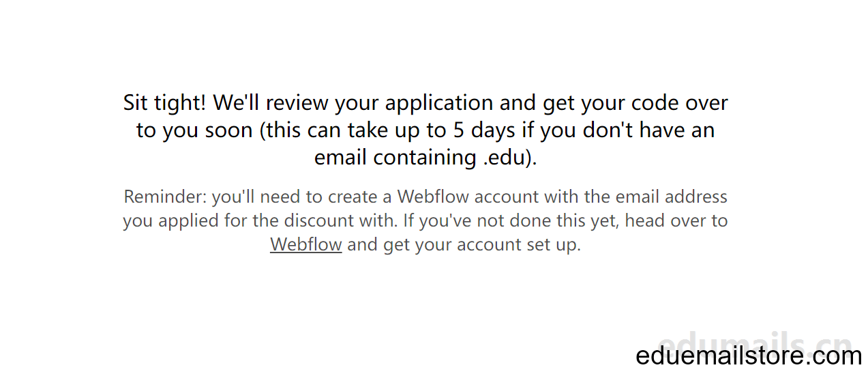This screenshot has width=868, height=374.
Task: Click the 'Reminder:' word in the paragraph
Action: click(x=165, y=197)
